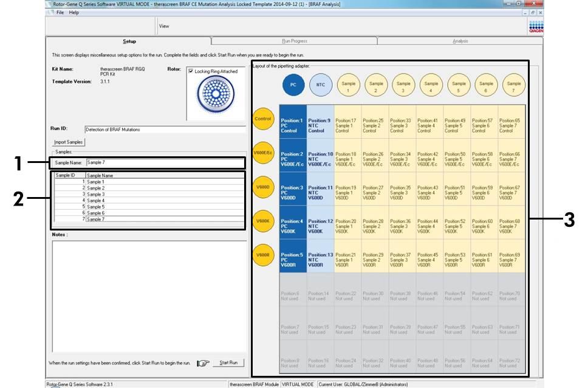The height and width of the screenshot is (388, 588).
Task: Select the Position:10 NTC V600E/Ec cell
Action: click(x=320, y=155)
